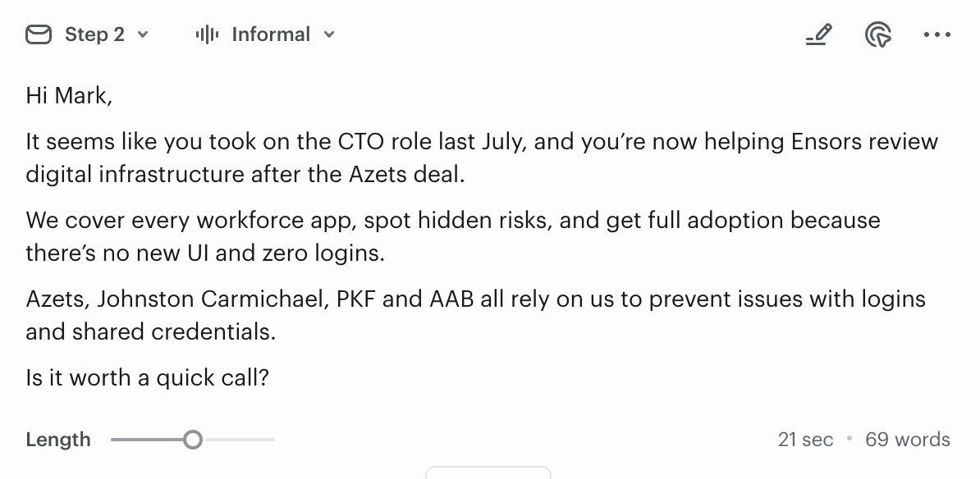The height and width of the screenshot is (479, 980).
Task: Click the right end of the Length track
Action: pyautogui.click(x=272, y=440)
